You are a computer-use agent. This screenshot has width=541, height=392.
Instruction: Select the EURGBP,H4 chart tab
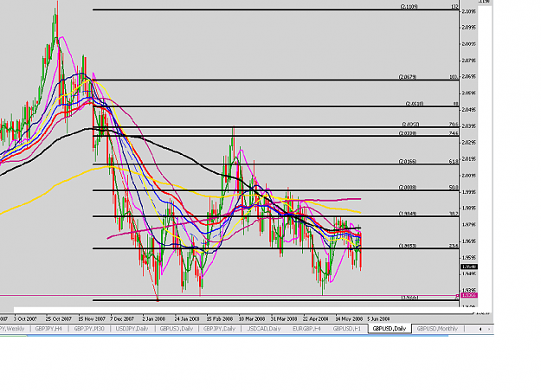point(306,329)
